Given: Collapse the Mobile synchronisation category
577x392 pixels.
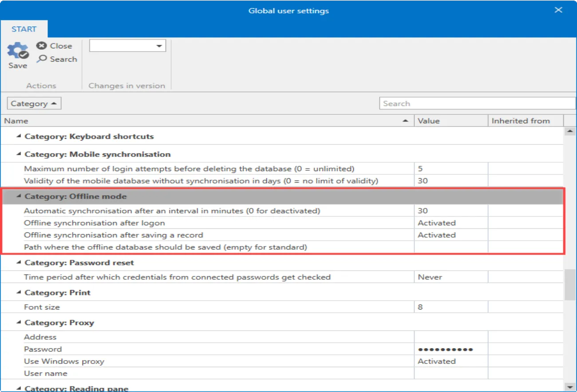Looking at the screenshot, I should (x=18, y=154).
